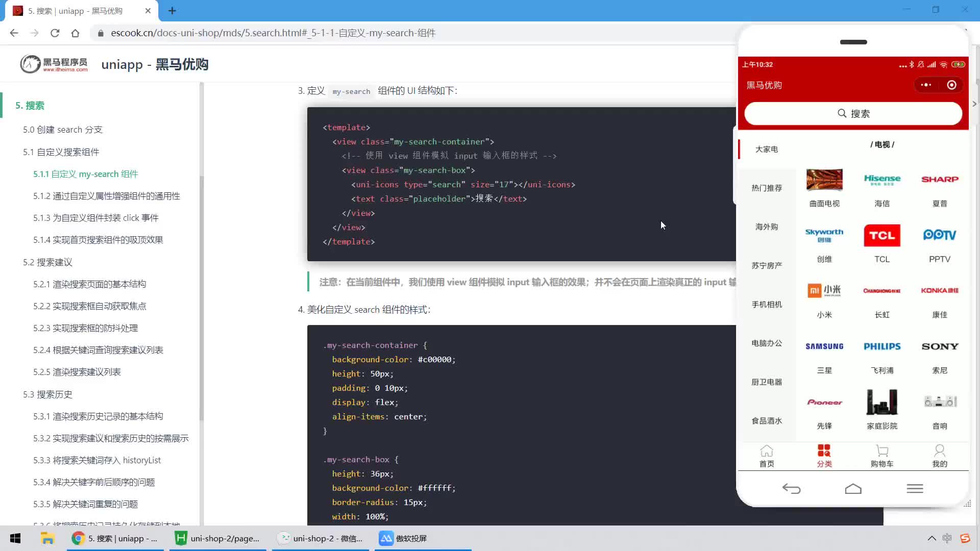Screen dimensions: 980x551
Task: Open '5.1.2 通过自定义属性增强组件的通用性' link
Action: point(107,196)
